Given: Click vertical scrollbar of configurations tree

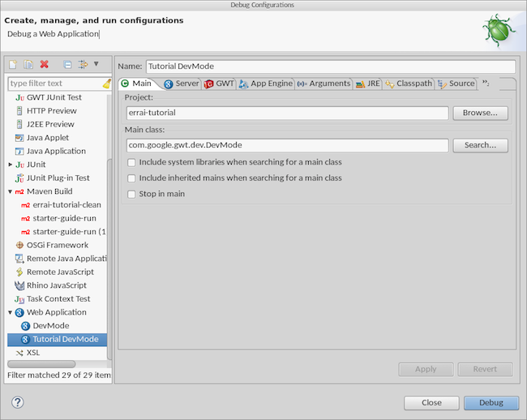Looking at the screenshot, I should (x=109, y=259).
